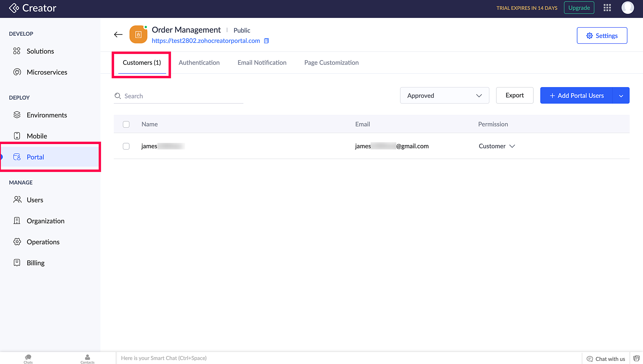Open the apps grid launcher icon
This screenshot has height=364, width=643.
point(607,8)
